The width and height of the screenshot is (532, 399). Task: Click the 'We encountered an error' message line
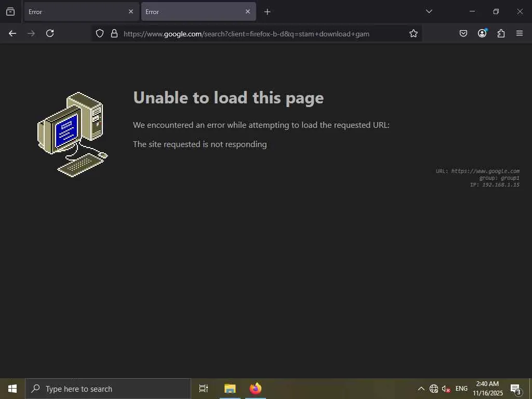click(x=261, y=125)
